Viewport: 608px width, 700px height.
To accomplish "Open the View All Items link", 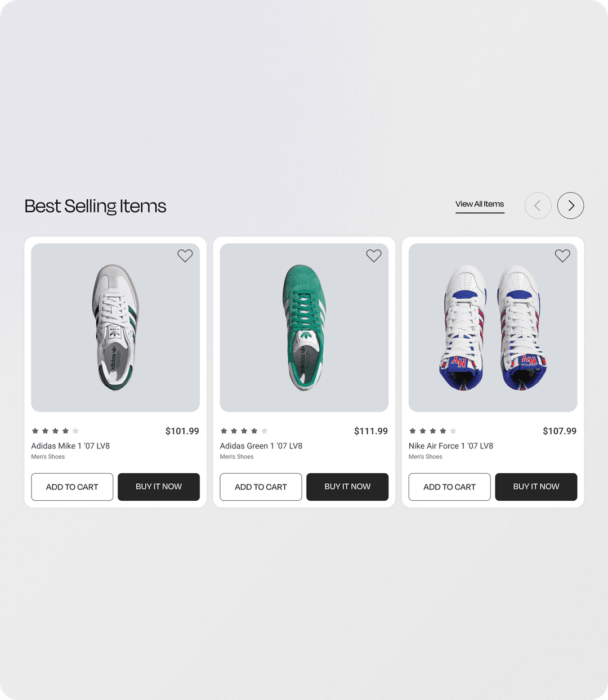I will [480, 204].
